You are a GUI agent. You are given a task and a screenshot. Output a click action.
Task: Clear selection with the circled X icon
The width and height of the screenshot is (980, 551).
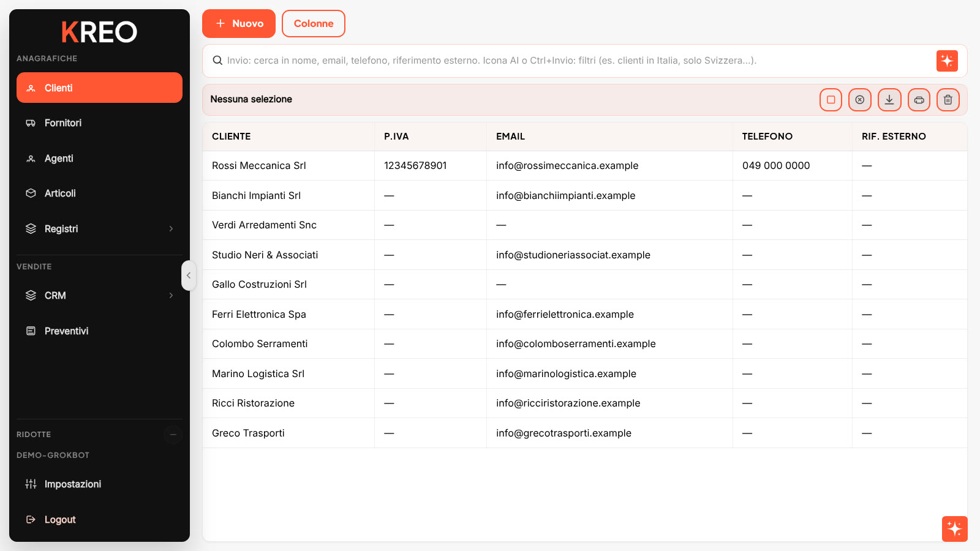860,100
